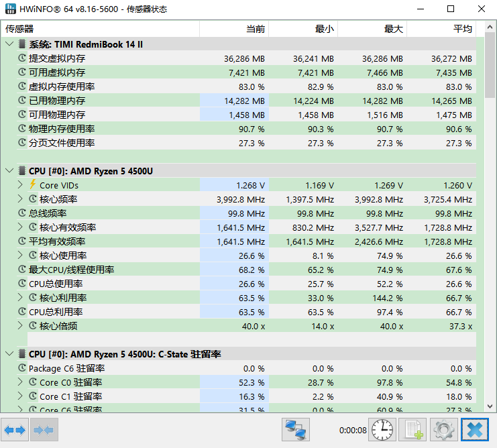Expand the 核心利用率 row
497x448 pixels.
click(x=20, y=297)
